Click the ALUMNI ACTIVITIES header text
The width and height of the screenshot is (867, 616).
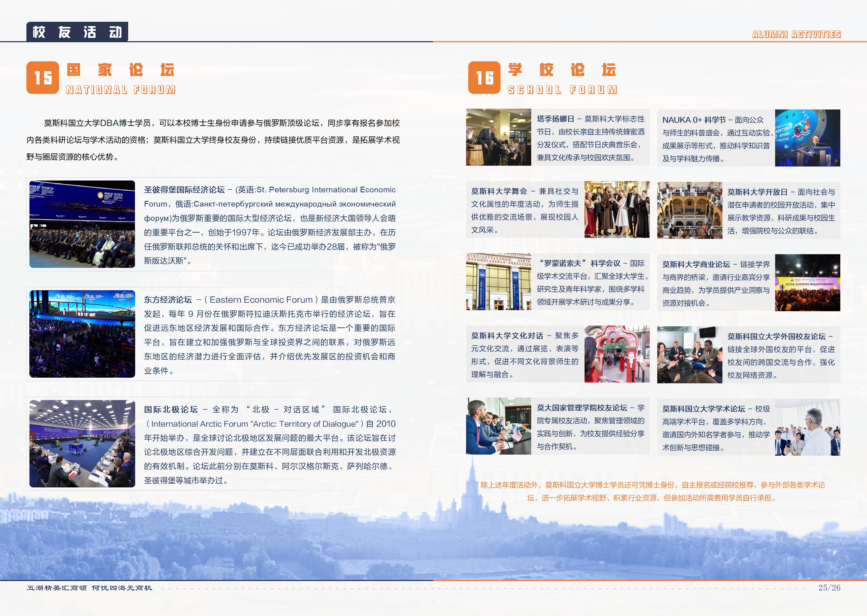pos(796,34)
